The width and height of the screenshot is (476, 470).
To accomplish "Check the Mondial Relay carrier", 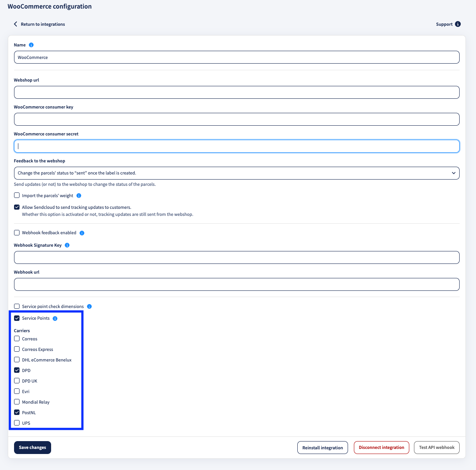I will (x=17, y=402).
